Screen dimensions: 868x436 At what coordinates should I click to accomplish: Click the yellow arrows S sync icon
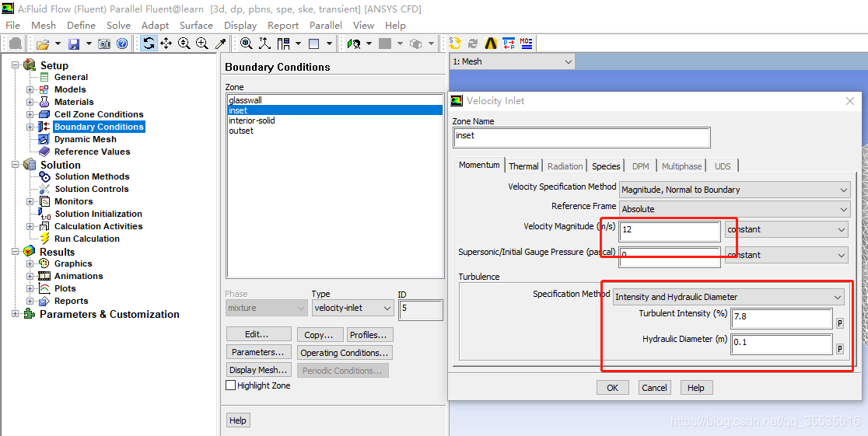point(455,44)
